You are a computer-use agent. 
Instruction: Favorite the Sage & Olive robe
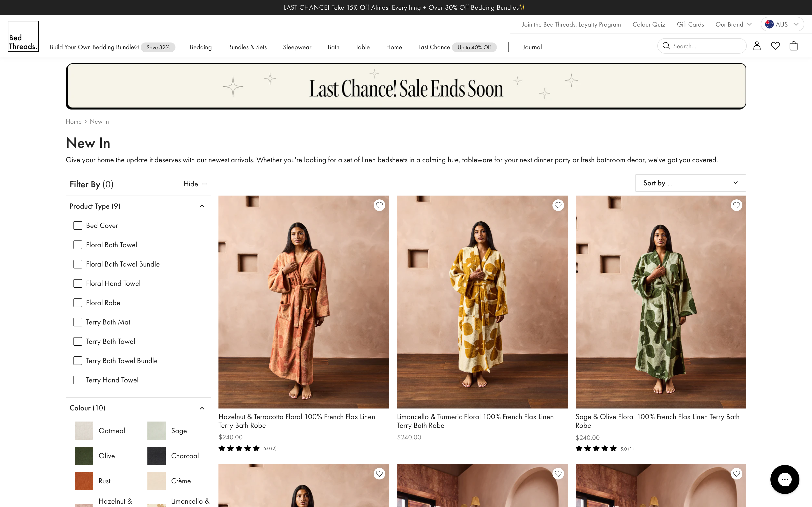(737, 205)
